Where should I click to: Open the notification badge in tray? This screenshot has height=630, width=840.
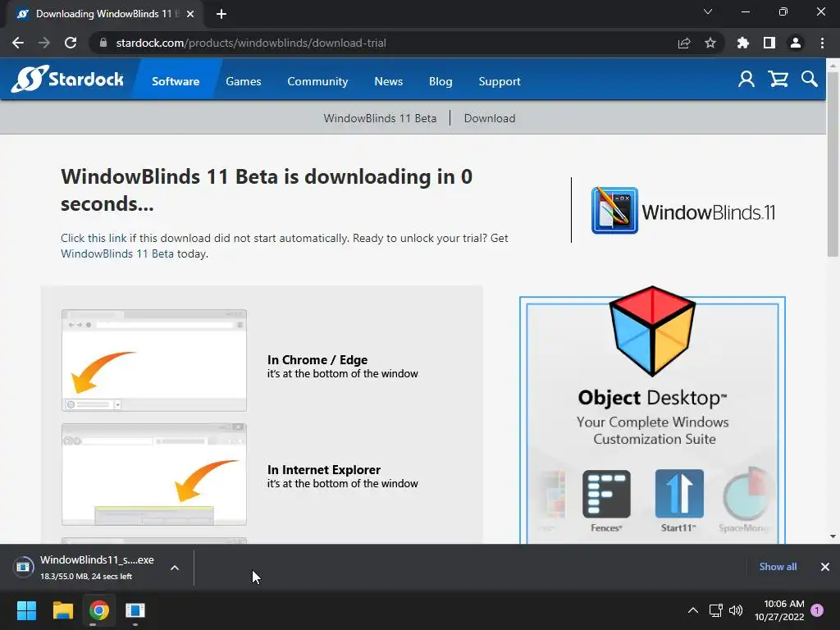[817, 610]
